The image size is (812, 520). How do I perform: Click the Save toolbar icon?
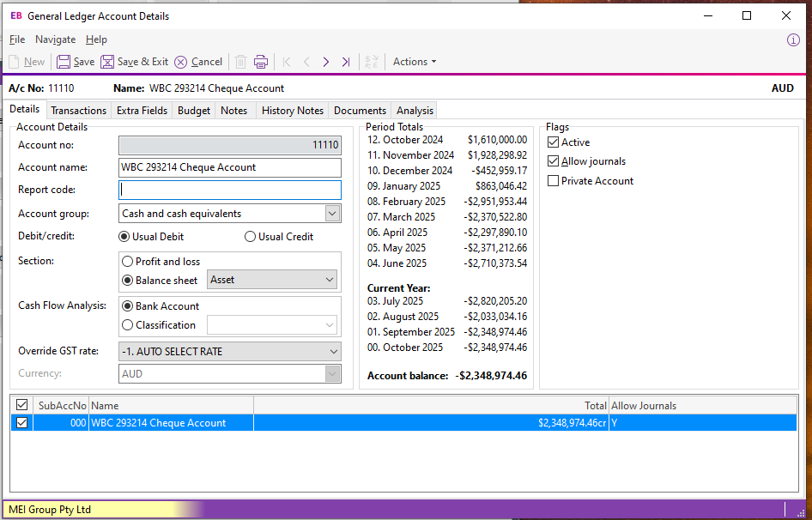click(x=64, y=62)
